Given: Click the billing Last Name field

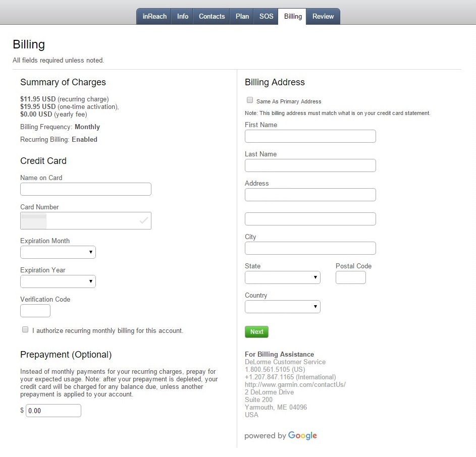Looking at the screenshot, I should coord(310,165).
